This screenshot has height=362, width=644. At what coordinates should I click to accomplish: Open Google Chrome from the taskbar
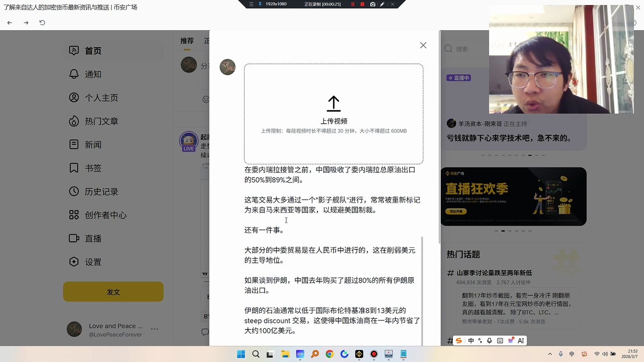point(330,354)
